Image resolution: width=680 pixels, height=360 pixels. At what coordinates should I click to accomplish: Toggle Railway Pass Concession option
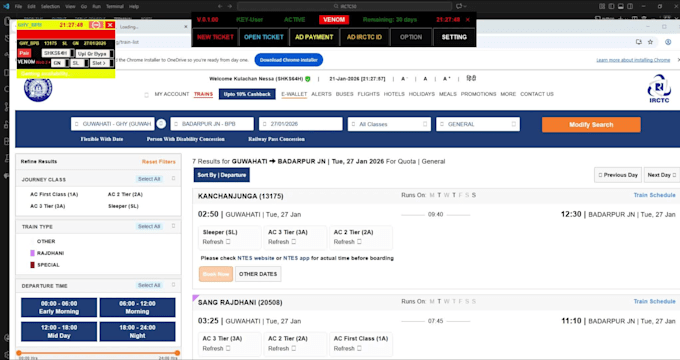point(276,139)
